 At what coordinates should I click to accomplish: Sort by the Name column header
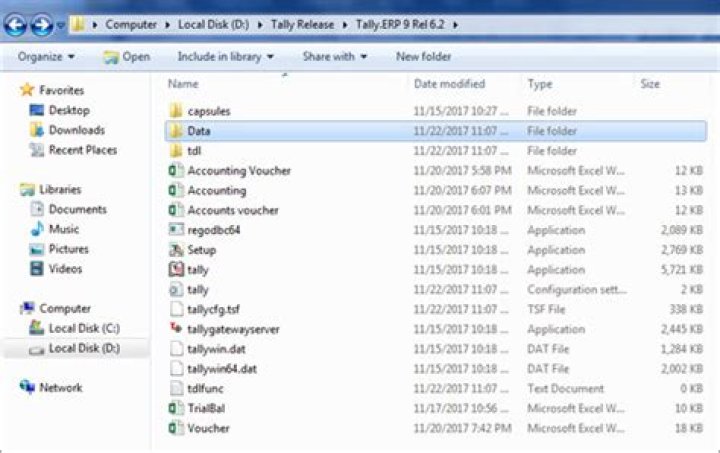[183, 84]
